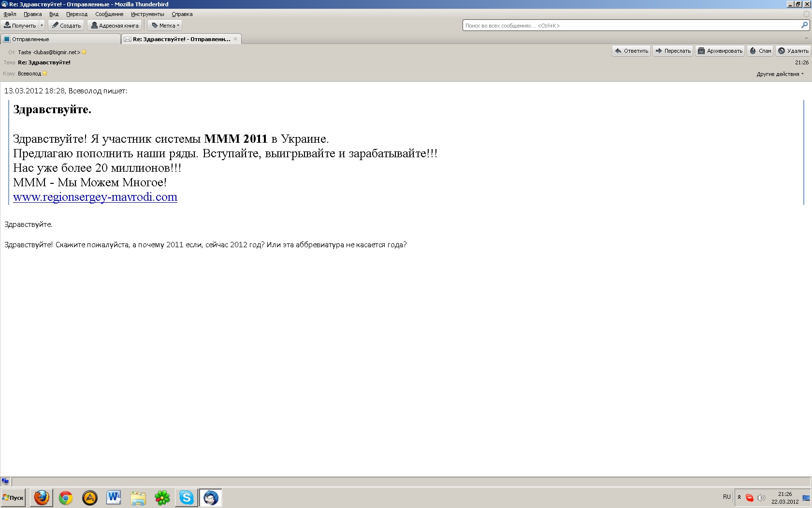Click Создать to compose a message
This screenshot has height=508, width=812.
tap(66, 25)
